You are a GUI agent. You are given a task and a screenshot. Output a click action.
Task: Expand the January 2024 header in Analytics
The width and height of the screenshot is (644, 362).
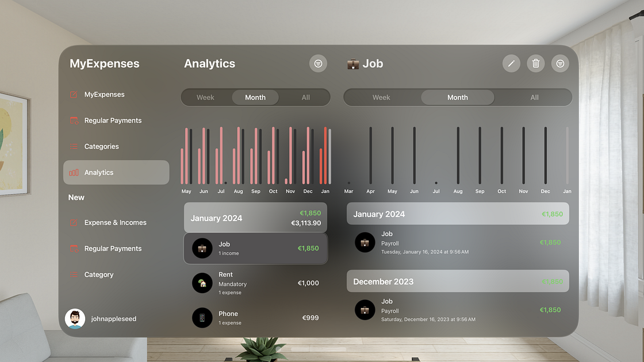255,218
